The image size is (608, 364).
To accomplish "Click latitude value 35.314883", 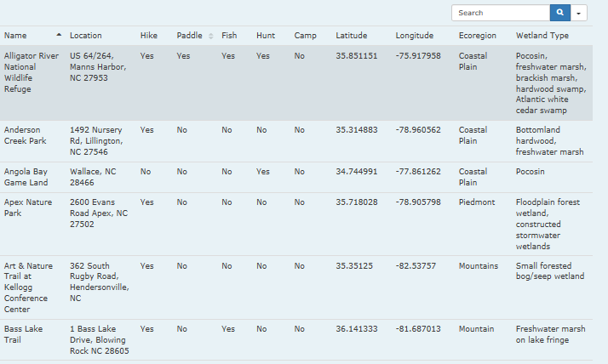I will point(357,130).
